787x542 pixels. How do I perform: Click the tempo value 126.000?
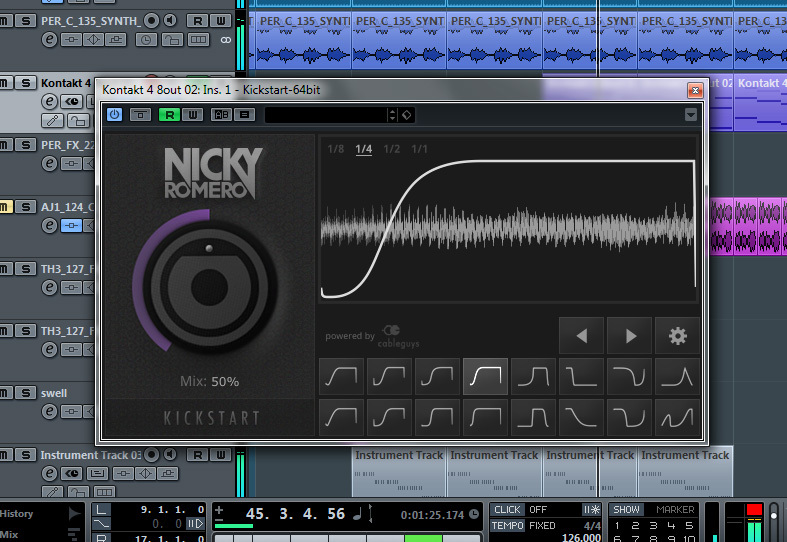click(581, 537)
